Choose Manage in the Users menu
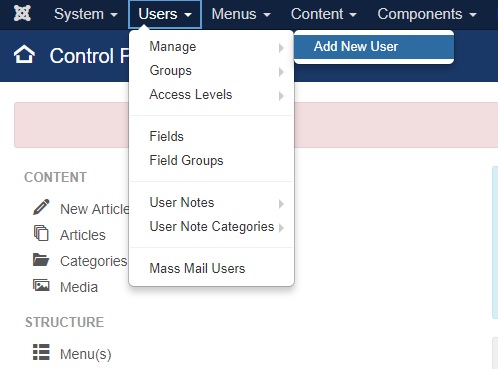This screenshot has width=498, height=369. [x=211, y=47]
